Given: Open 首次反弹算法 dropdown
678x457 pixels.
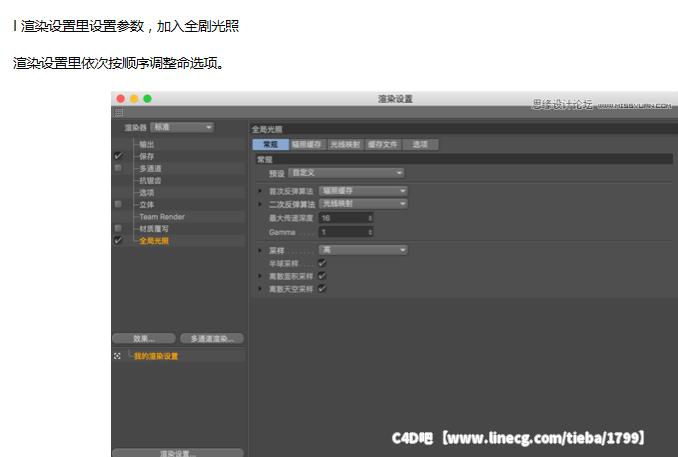Looking at the screenshot, I should 363,191.
